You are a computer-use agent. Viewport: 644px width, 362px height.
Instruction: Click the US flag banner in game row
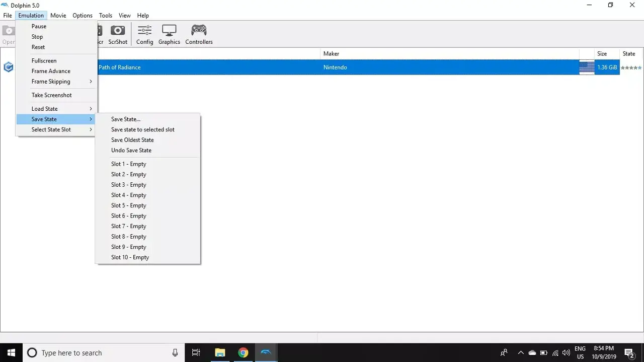tap(587, 67)
